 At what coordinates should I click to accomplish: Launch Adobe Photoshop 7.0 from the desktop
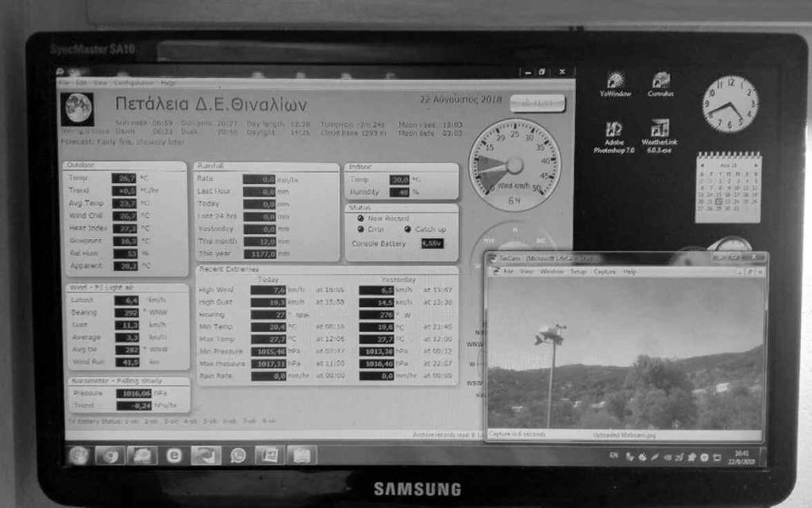click(614, 138)
